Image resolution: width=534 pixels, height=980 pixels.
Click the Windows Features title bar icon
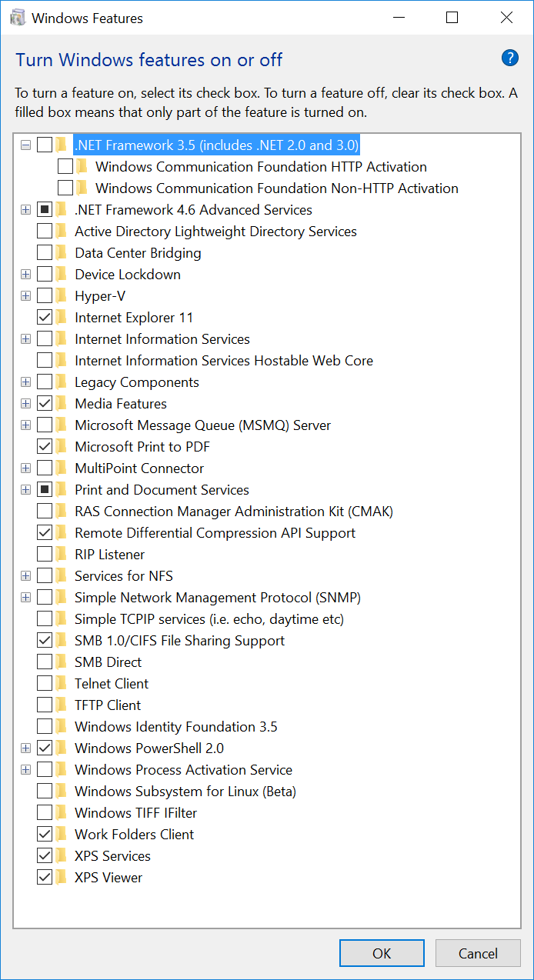(x=17, y=18)
